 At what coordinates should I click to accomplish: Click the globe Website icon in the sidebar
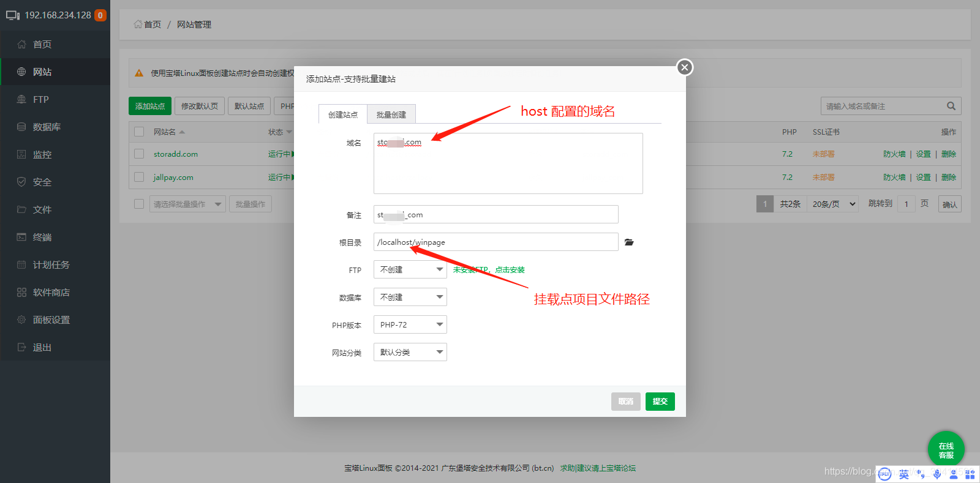pos(21,72)
